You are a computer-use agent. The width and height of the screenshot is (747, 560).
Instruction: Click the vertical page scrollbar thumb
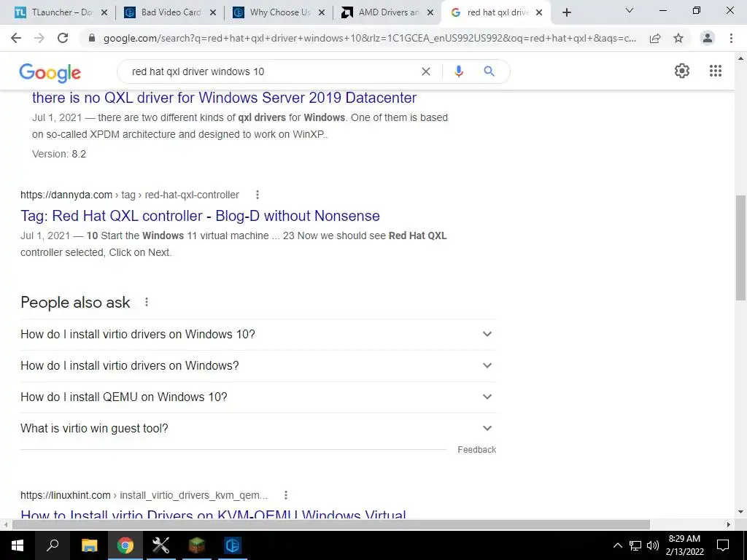(x=740, y=248)
